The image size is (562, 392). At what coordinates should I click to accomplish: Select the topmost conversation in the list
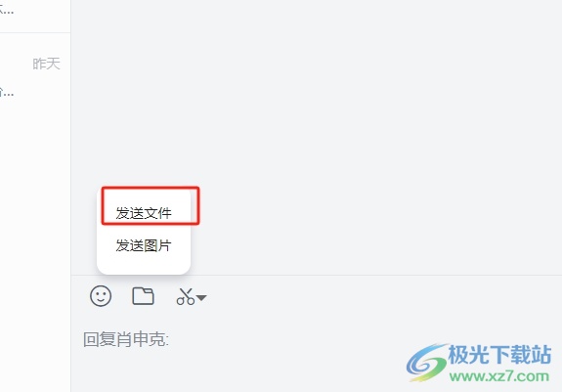35,16
